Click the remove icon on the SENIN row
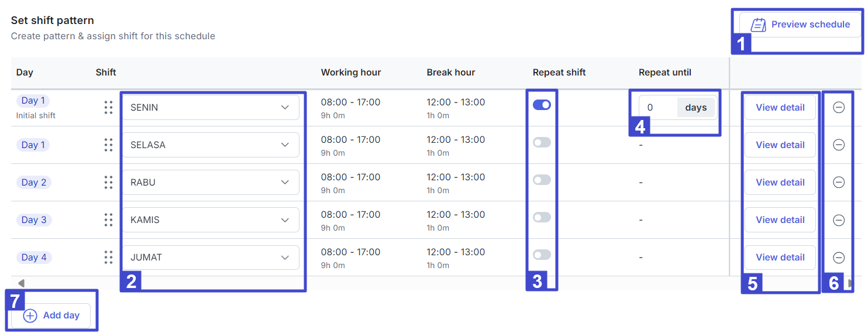The width and height of the screenshot is (868, 336). pos(838,107)
